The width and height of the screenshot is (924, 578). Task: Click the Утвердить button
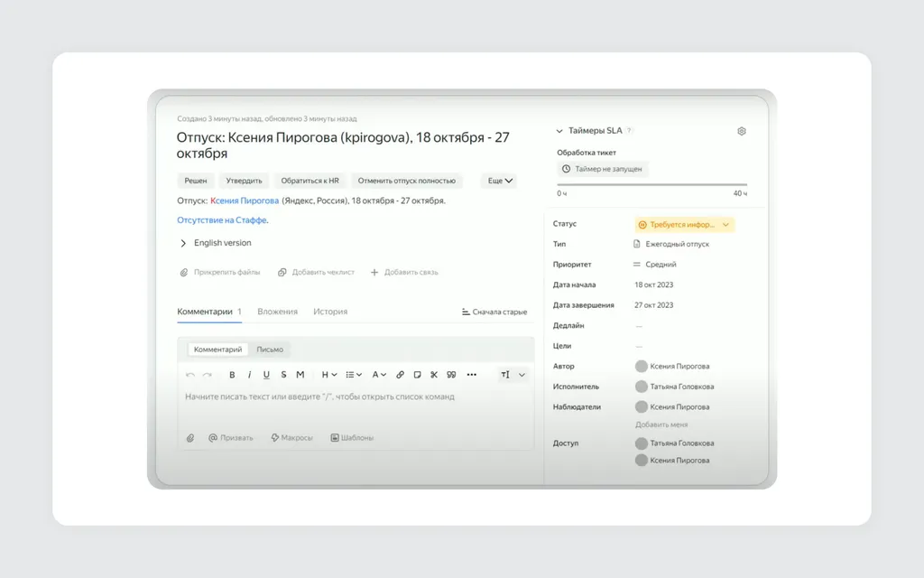click(x=244, y=181)
